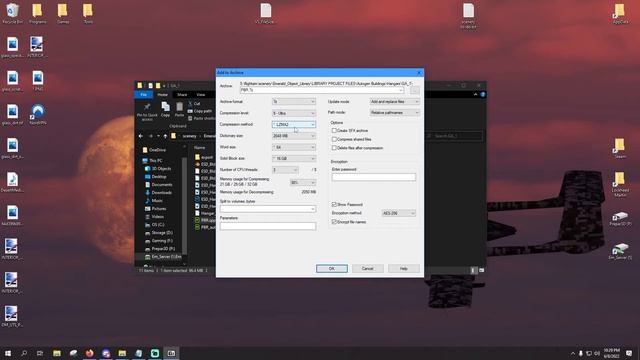Switch Explorer to large icons view
The width and height of the screenshot is (640, 360).
pyautogui.click(x=482, y=270)
